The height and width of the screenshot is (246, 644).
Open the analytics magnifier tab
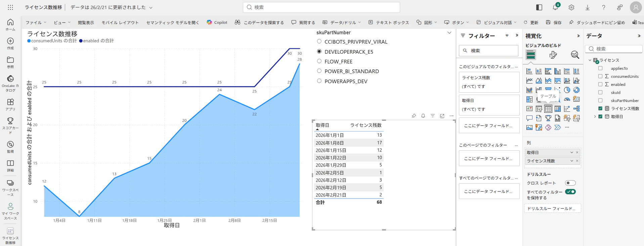pos(575,55)
